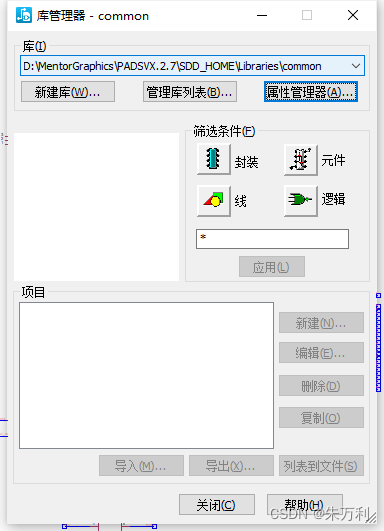Select the 线 (Lines) filter icon
The height and width of the screenshot is (531, 384).
point(214,200)
